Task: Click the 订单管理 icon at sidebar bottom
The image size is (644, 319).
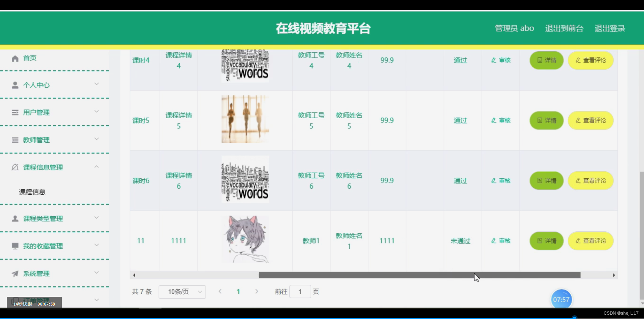Action: pos(15,299)
